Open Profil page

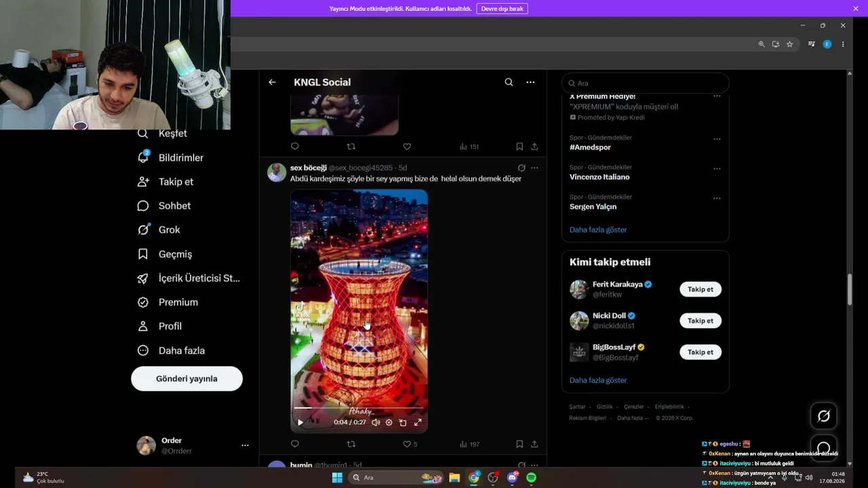[159, 326]
